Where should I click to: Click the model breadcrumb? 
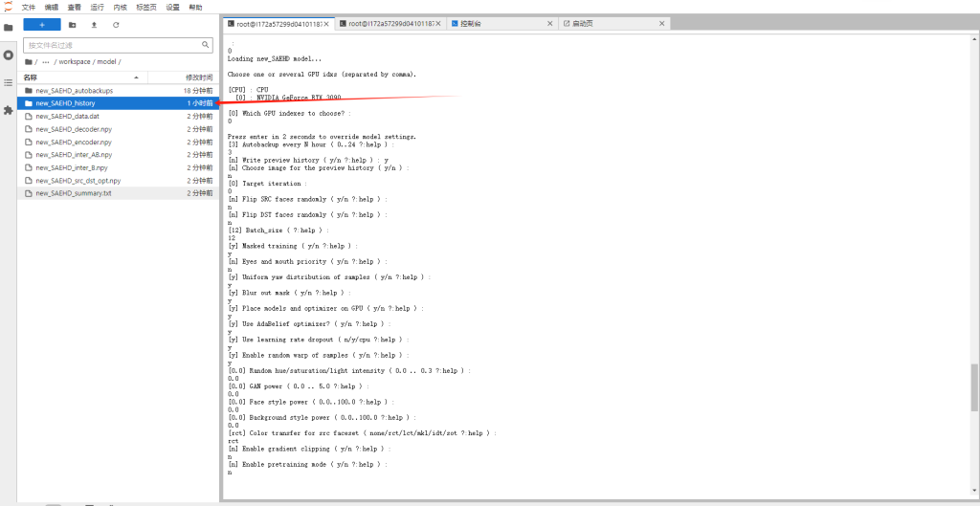tap(105, 62)
